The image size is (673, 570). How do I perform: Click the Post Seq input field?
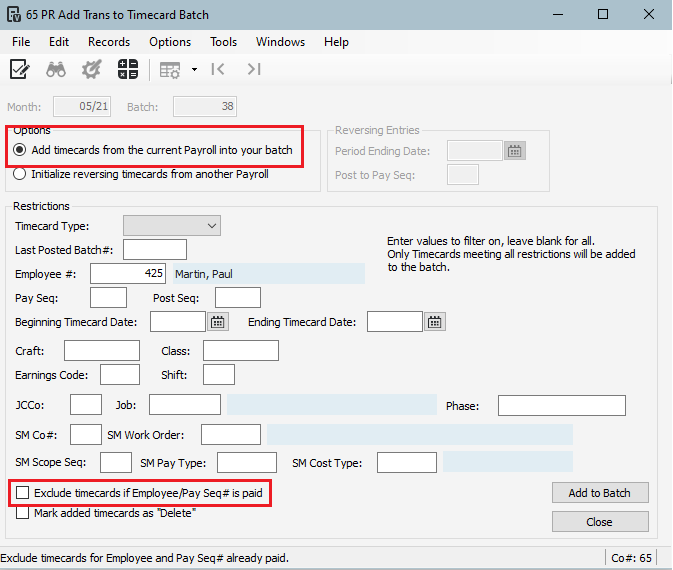[238, 297]
